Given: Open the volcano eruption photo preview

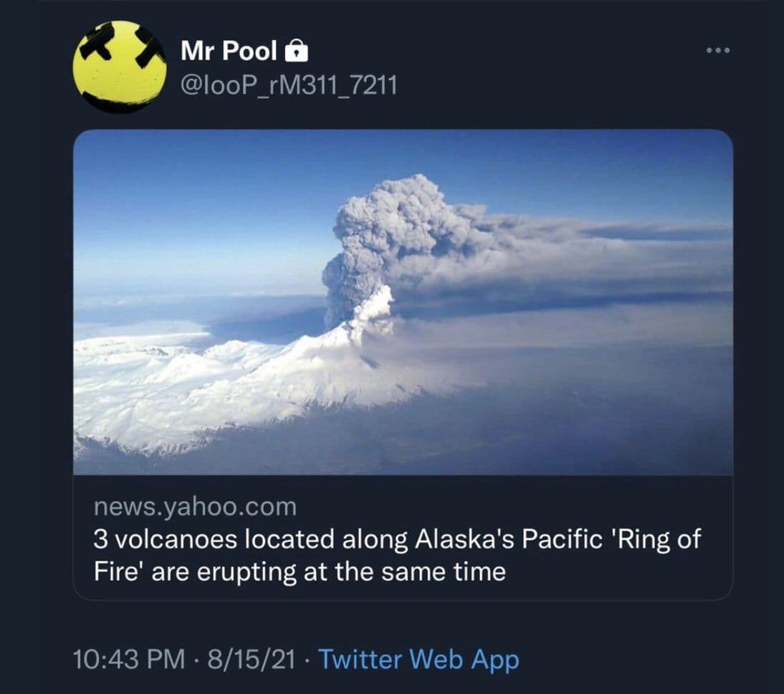Looking at the screenshot, I should pos(403,301).
